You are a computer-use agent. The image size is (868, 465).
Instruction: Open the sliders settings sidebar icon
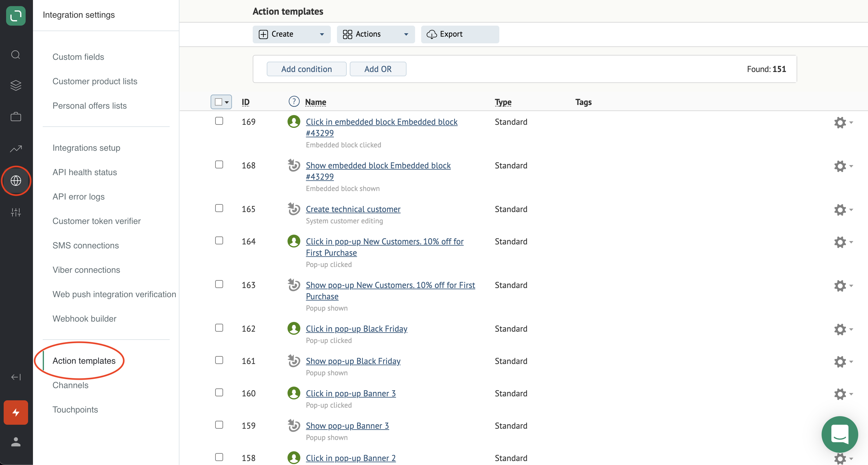click(x=16, y=212)
